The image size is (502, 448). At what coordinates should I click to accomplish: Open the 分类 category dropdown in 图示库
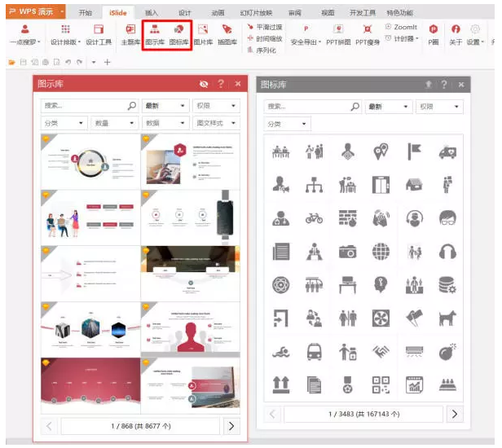point(64,123)
